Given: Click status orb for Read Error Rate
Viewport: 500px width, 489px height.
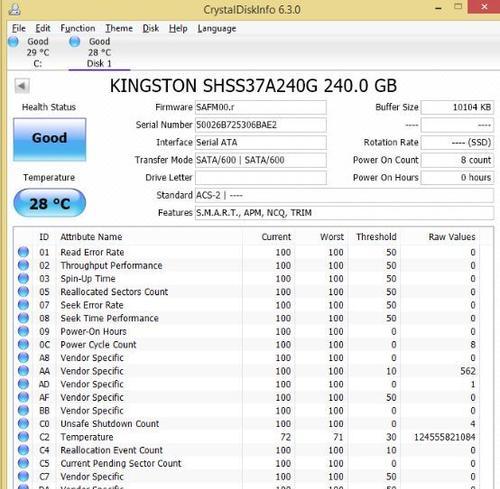Looking at the screenshot, I should point(23,252).
